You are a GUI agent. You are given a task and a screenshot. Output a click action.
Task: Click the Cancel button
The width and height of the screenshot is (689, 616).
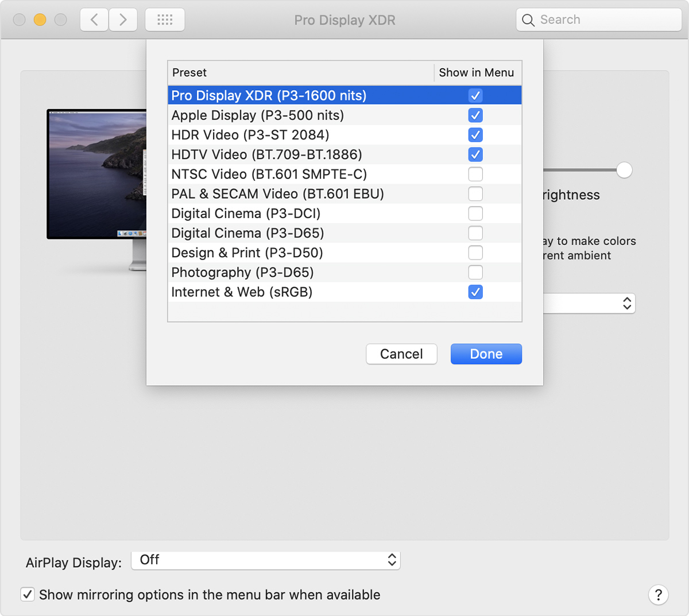(401, 354)
